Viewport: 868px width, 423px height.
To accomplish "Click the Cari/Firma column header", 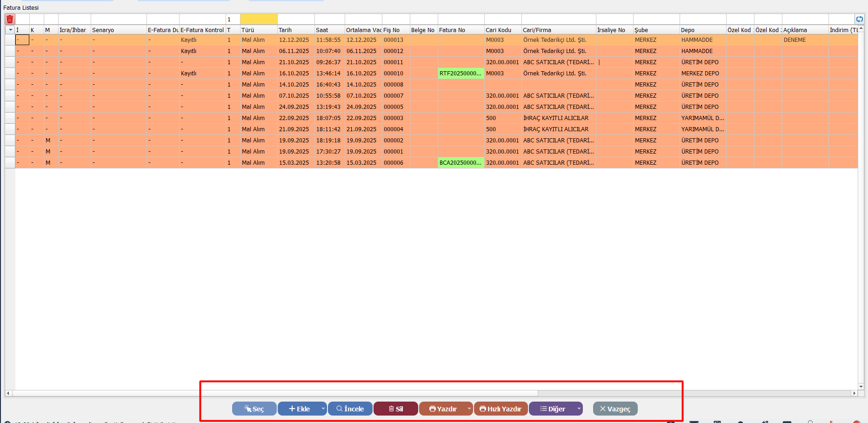I will 558,30.
